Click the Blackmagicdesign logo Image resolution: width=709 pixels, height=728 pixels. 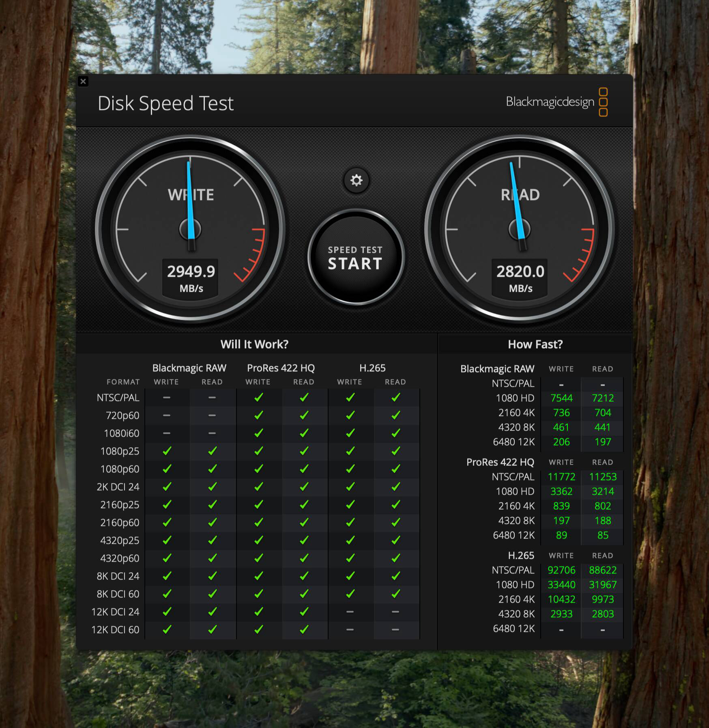pos(556,102)
